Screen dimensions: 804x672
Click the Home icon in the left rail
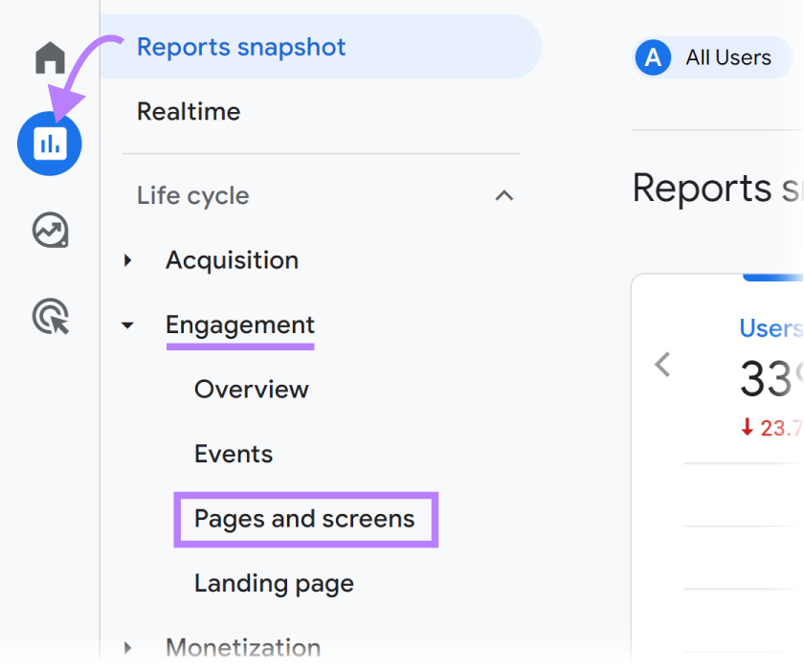pyautogui.click(x=50, y=57)
